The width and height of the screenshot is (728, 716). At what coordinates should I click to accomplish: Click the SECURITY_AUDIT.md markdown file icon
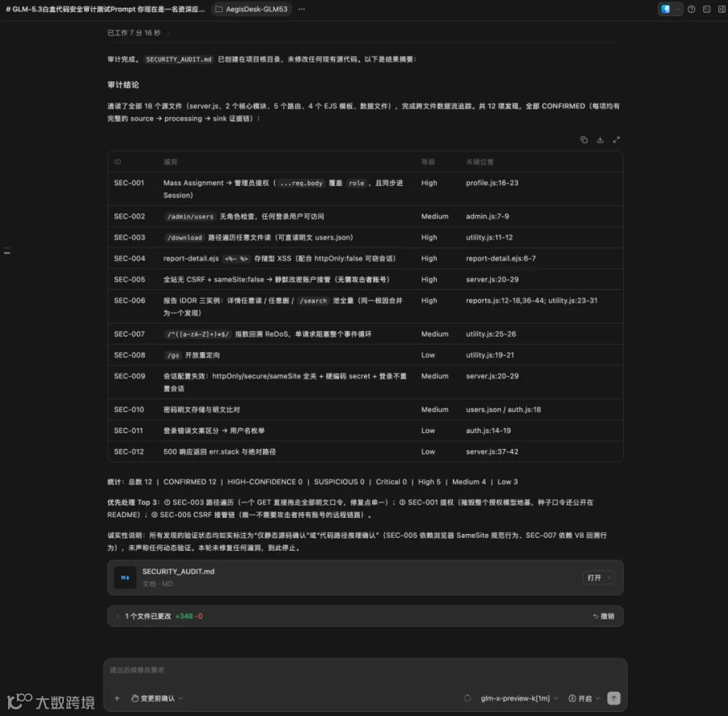[x=125, y=578]
